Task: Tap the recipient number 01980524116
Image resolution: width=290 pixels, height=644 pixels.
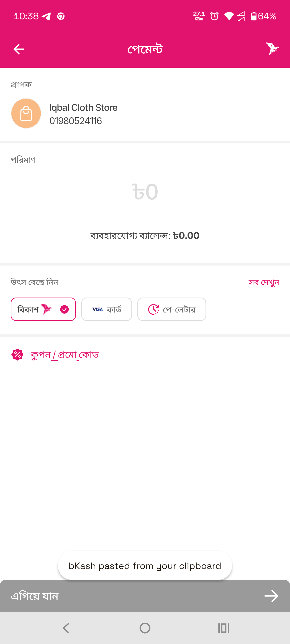Action: (76, 121)
